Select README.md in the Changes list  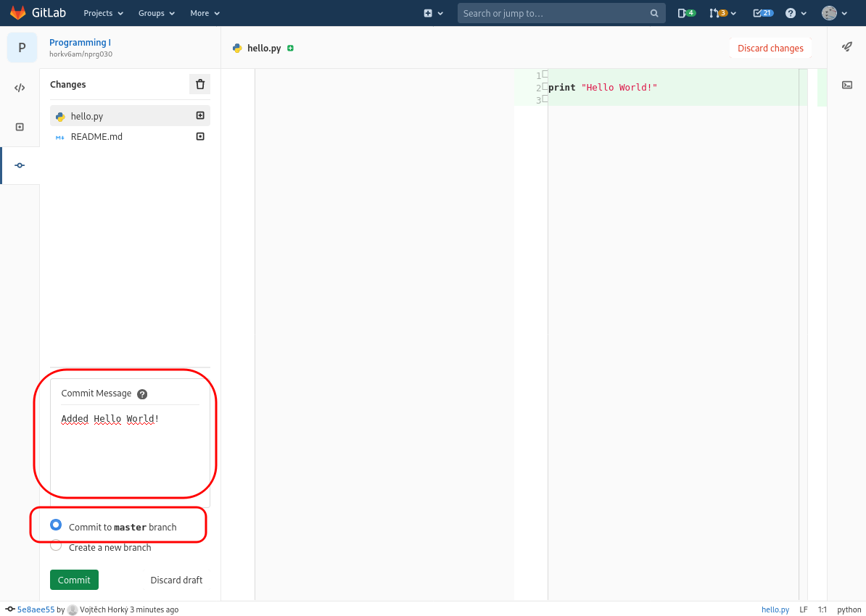pos(96,136)
